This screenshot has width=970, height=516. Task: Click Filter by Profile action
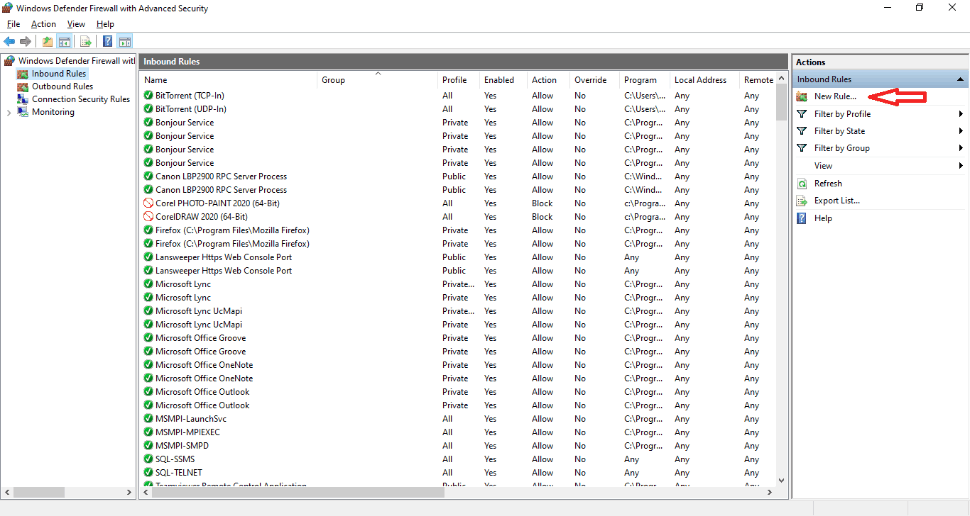coord(842,114)
